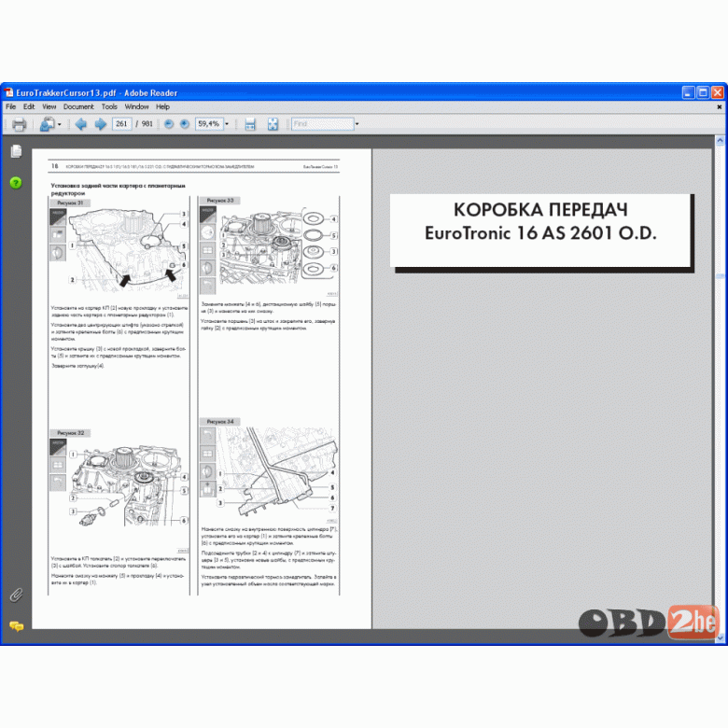728x728 pixels.
Task: Click the Рисунок 31 figure label
Action: point(70,203)
